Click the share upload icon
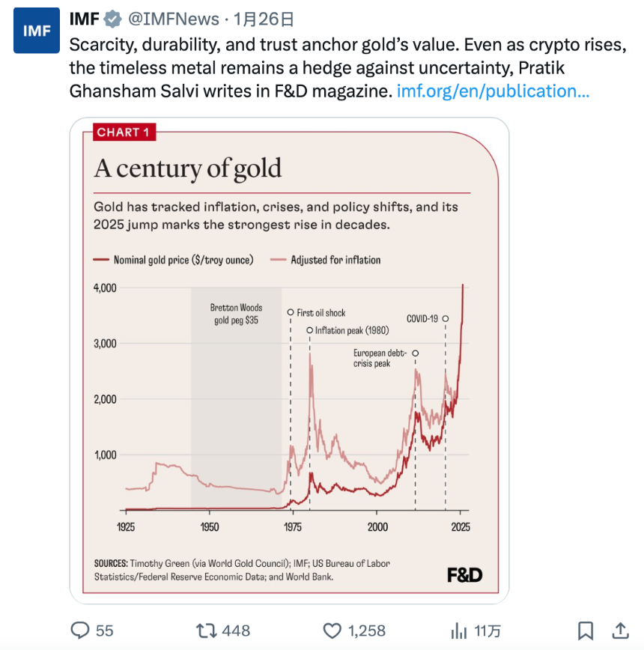 pyautogui.click(x=622, y=631)
